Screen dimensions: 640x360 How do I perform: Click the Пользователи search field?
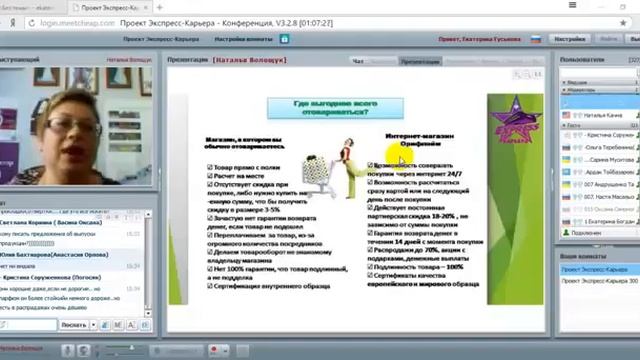[598, 73]
